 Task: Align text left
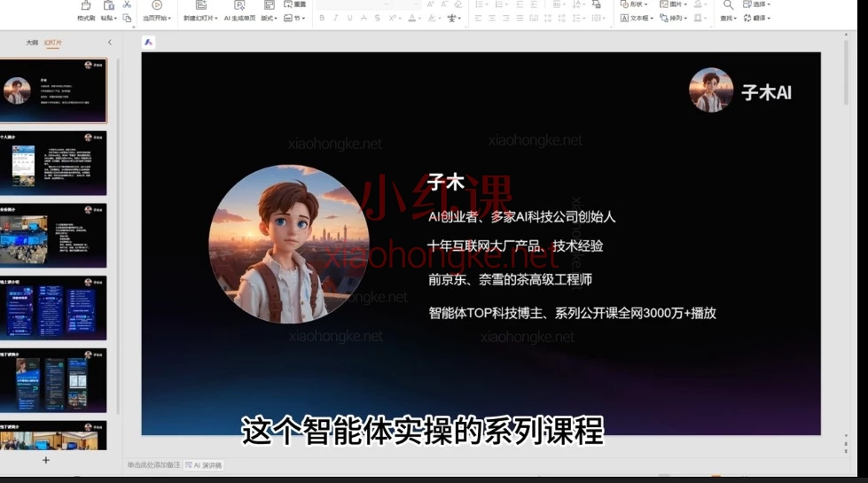(478, 19)
